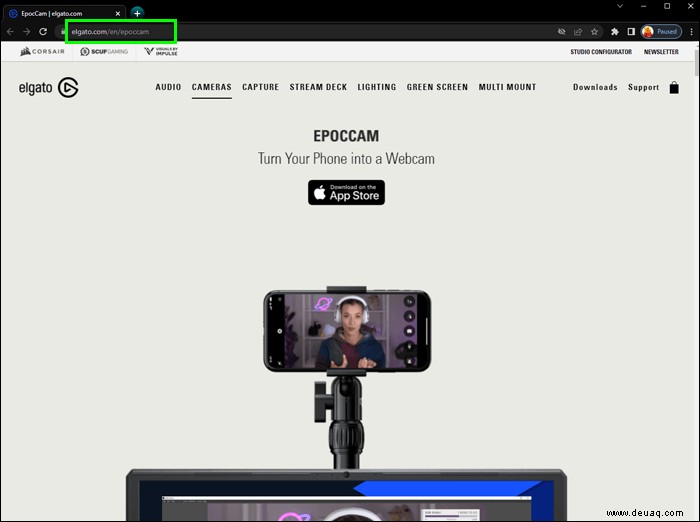
Task: Toggle the browser side panel icon
Action: (x=631, y=32)
